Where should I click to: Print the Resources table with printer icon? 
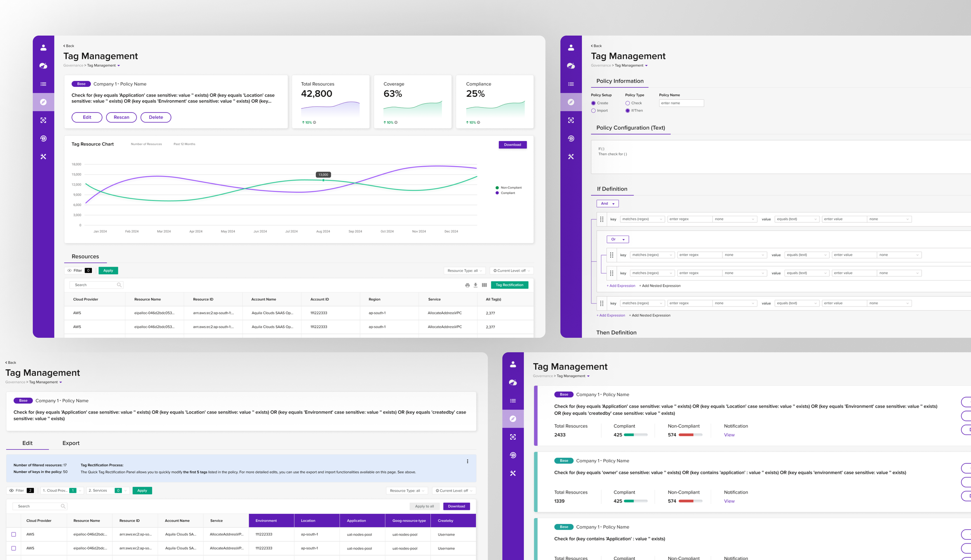tap(467, 285)
